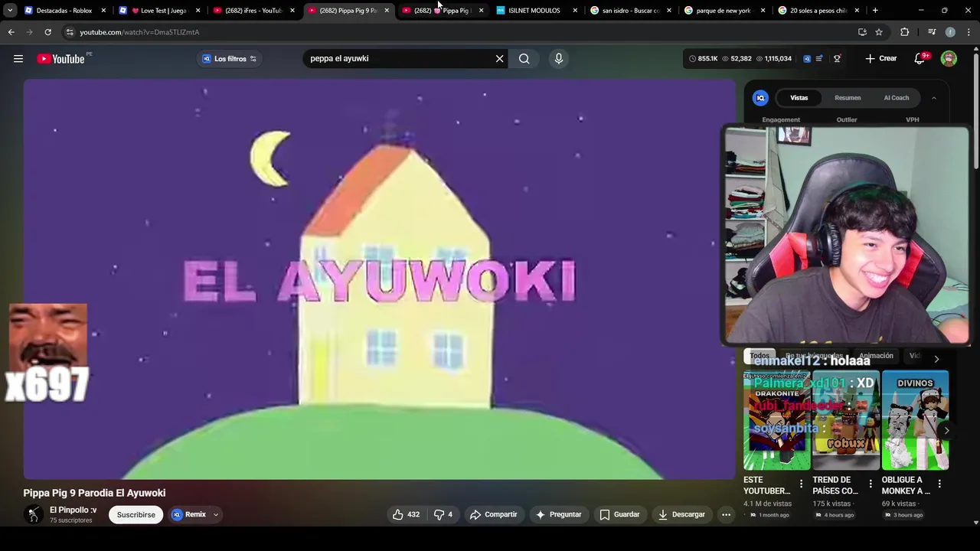Switch to the Resumen tab

[848, 98]
